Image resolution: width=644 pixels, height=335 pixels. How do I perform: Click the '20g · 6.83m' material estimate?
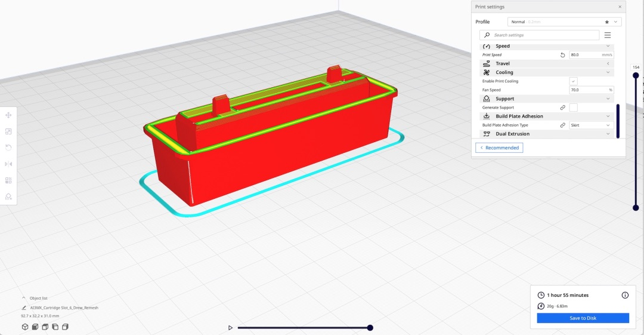coord(558,306)
